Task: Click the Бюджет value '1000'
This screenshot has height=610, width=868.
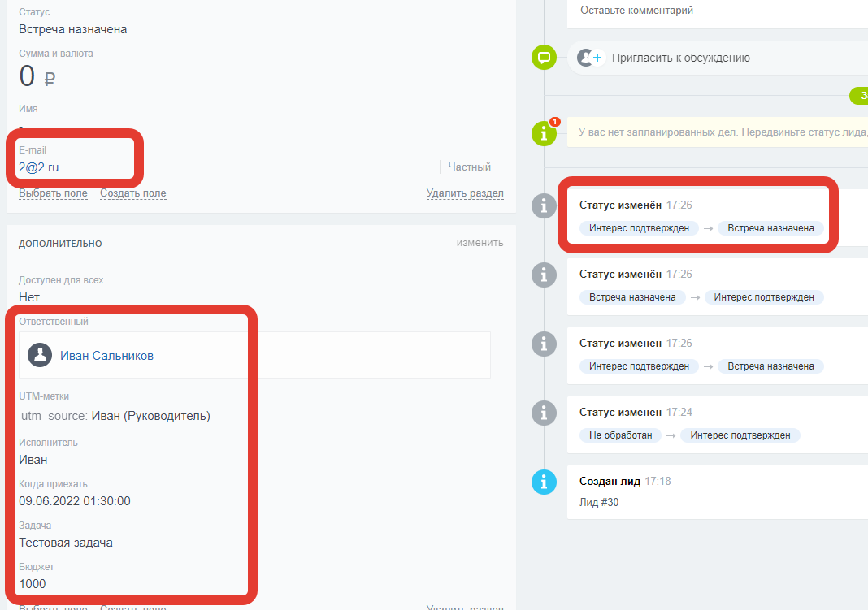Action: (x=33, y=584)
